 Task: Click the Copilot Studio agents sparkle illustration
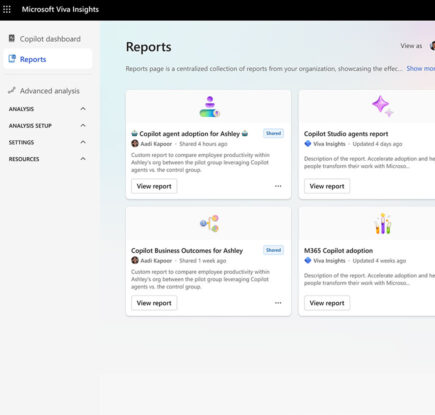(x=383, y=106)
